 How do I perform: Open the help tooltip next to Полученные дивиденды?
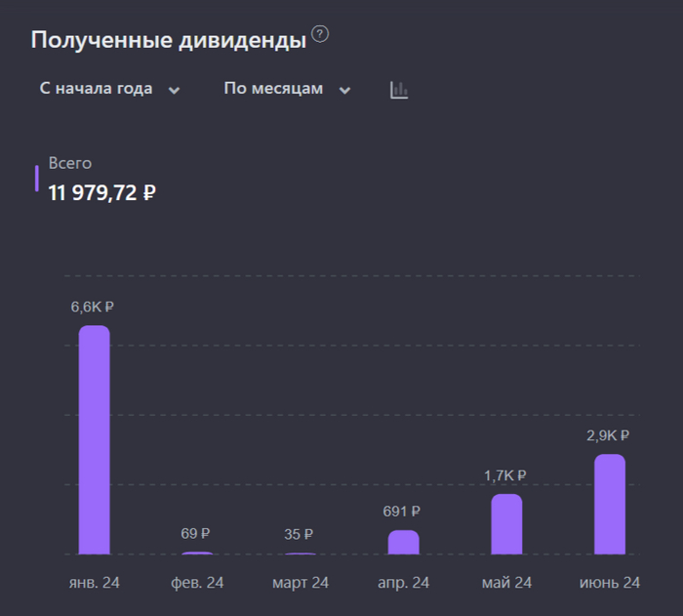pyautogui.click(x=320, y=34)
